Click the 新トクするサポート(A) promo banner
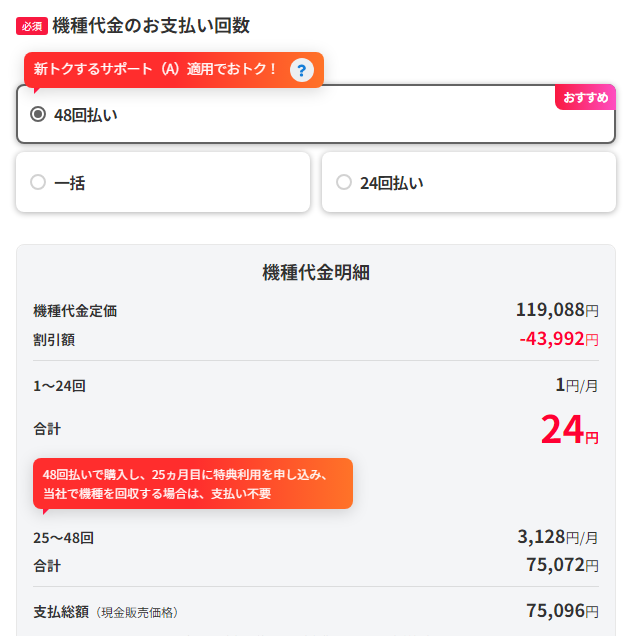 click(x=174, y=70)
